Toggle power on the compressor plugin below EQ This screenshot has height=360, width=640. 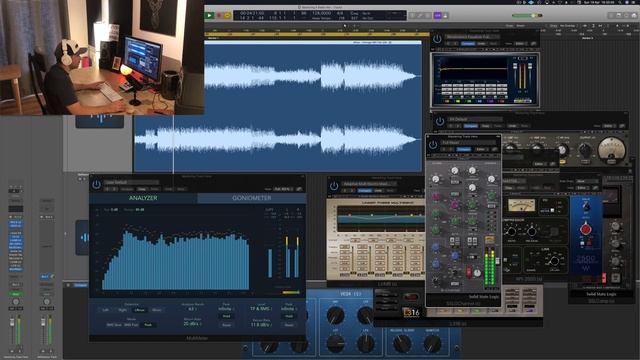(x=440, y=122)
